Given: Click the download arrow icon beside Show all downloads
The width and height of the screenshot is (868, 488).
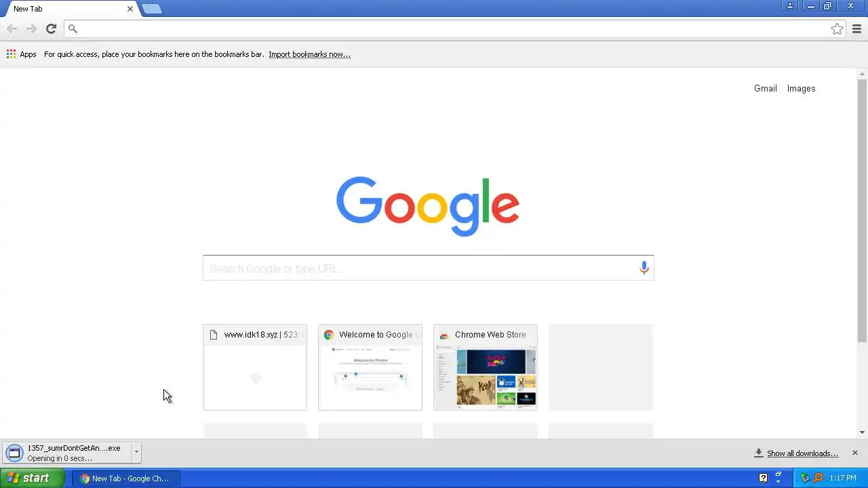Looking at the screenshot, I should click(758, 453).
